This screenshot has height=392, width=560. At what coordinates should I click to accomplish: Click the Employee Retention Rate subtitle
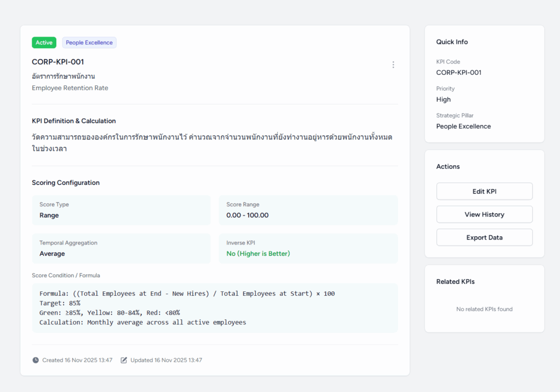tap(70, 88)
